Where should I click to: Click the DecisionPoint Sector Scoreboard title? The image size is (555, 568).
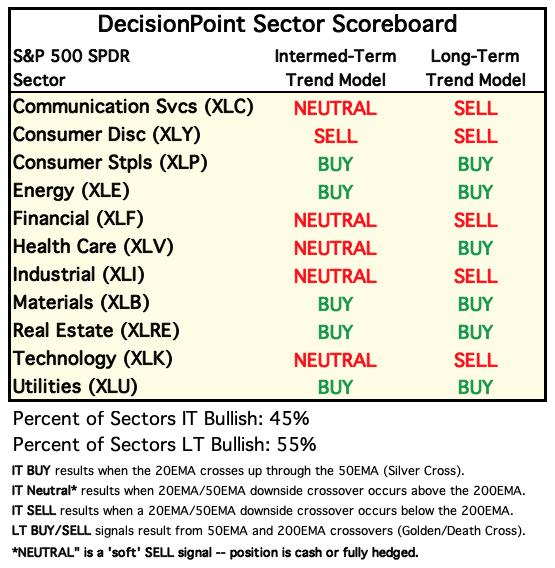(277, 24)
